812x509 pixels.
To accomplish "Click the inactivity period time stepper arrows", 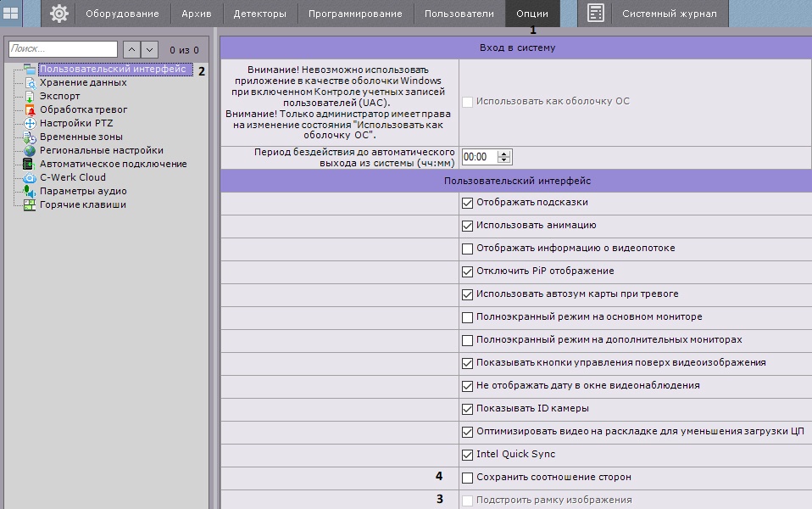I will (x=504, y=157).
